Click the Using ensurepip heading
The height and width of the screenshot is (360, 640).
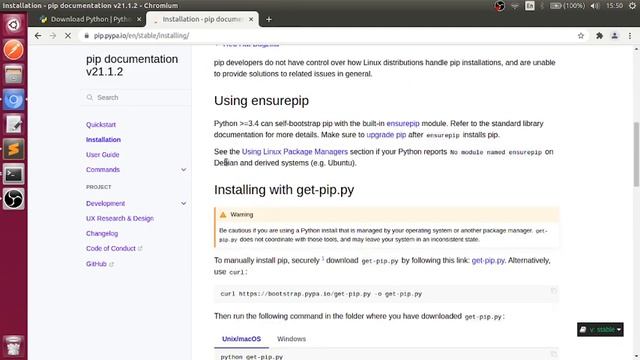(261, 101)
